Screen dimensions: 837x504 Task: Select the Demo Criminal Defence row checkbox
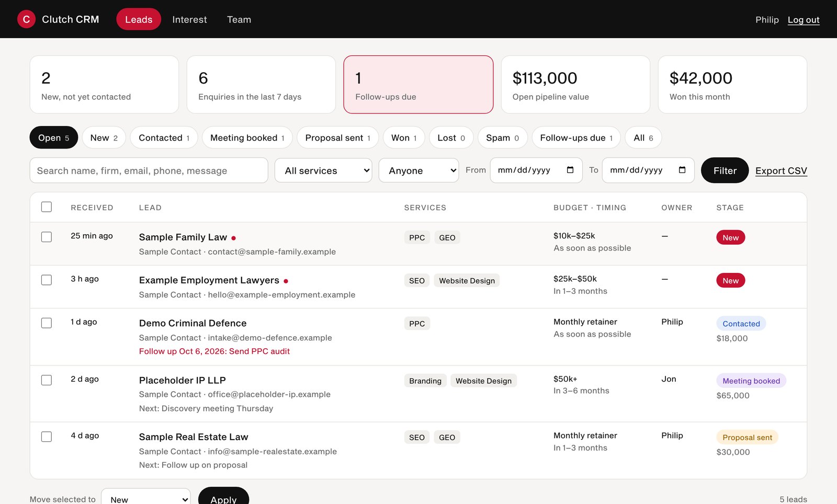coord(47,323)
